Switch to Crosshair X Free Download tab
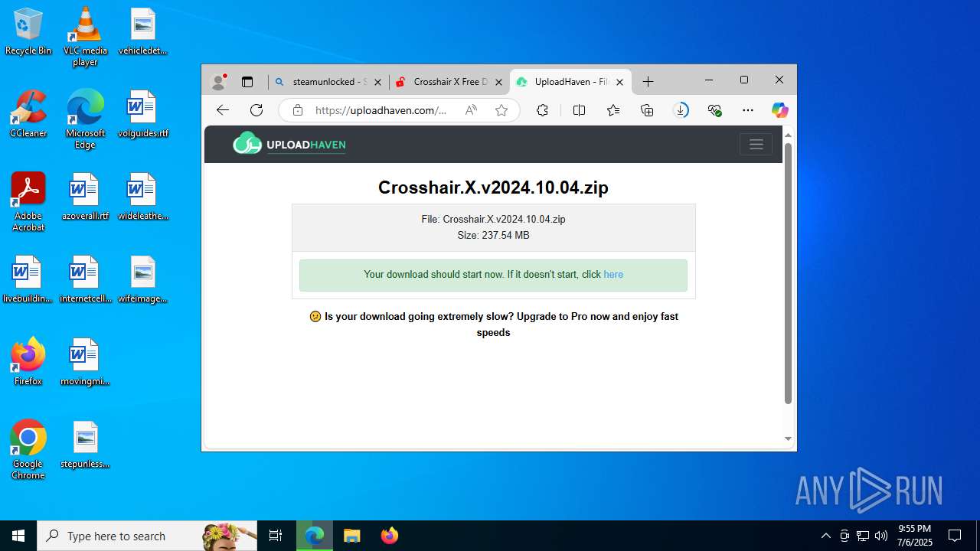The width and height of the screenshot is (980, 551). tap(449, 82)
